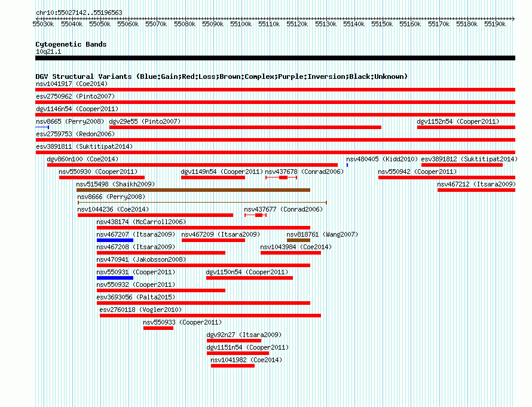Image resolution: width=532 pixels, height=407 pixels.
Task: Click the 55030k ruler position label
Action: click(43, 24)
